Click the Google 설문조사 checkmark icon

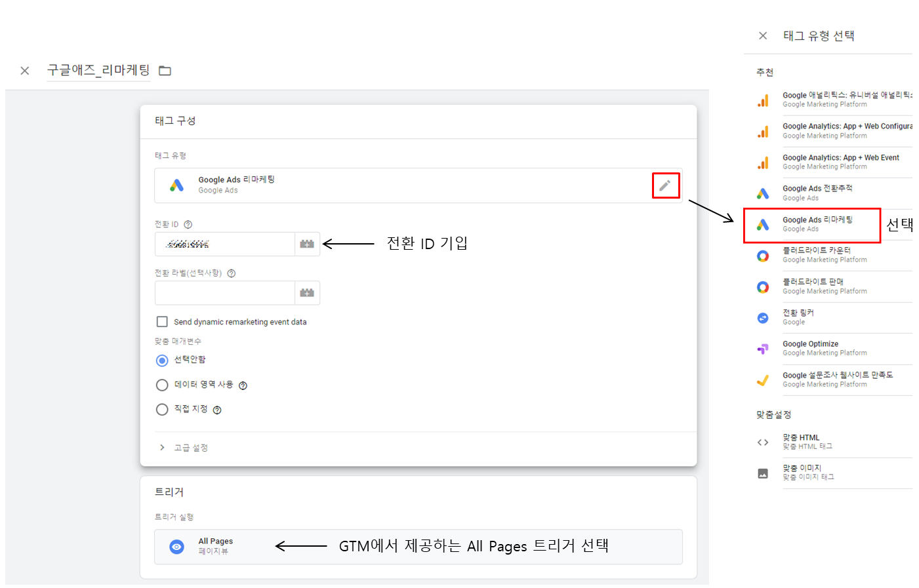coord(763,380)
